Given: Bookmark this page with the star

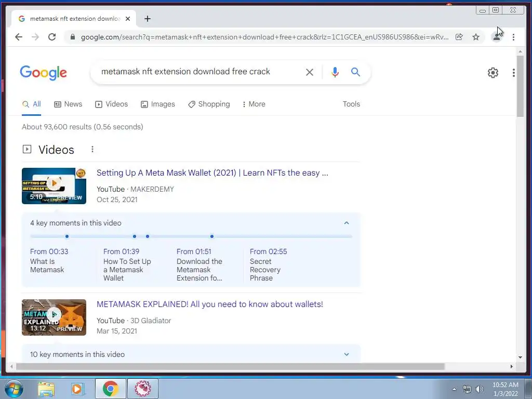Looking at the screenshot, I should [476, 37].
